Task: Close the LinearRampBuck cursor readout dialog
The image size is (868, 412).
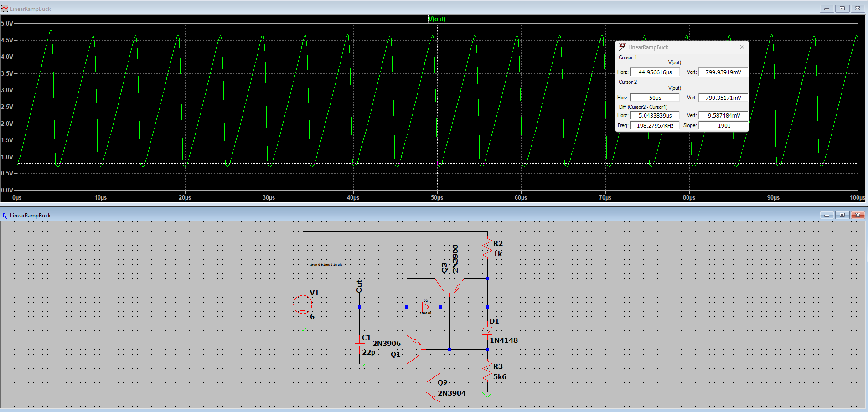Action: coord(742,47)
